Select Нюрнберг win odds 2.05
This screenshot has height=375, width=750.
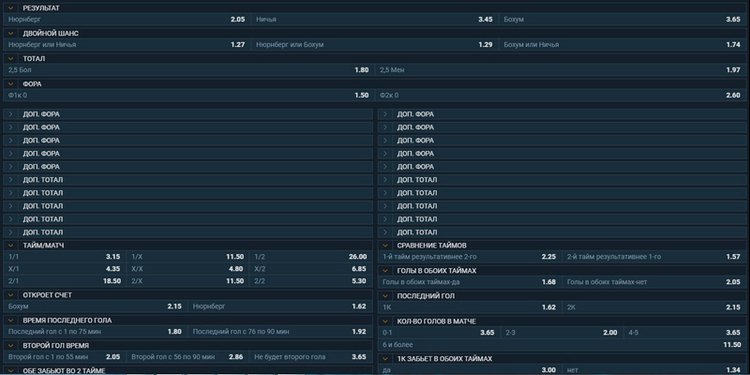pos(126,20)
